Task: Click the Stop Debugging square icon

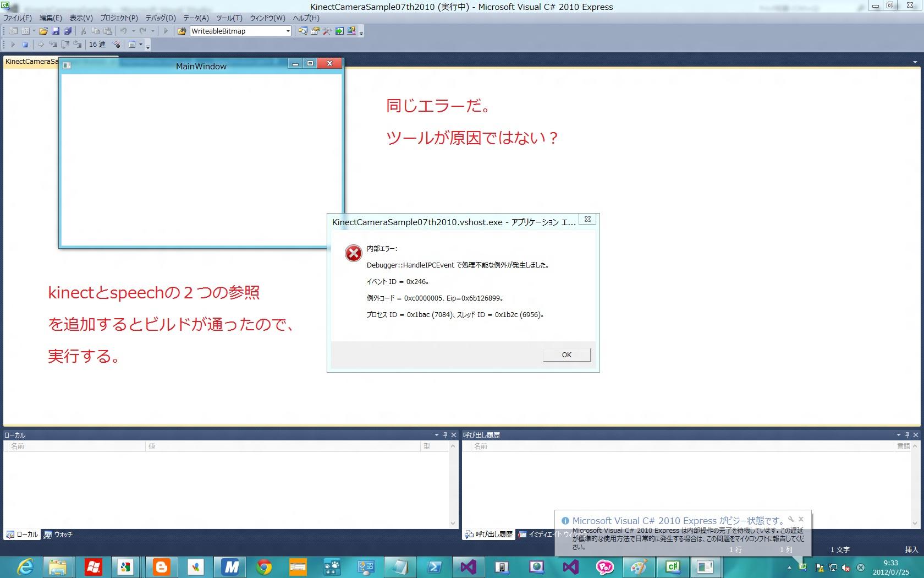Action: pyautogui.click(x=25, y=44)
